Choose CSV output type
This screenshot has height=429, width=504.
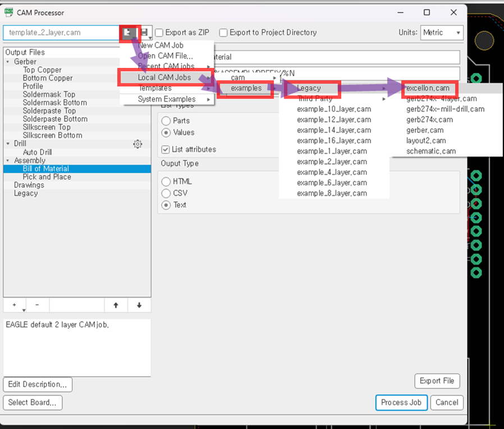click(x=166, y=193)
